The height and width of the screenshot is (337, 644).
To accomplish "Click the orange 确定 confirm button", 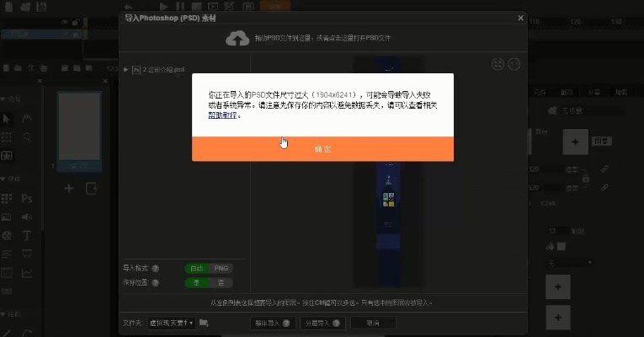I will tap(322, 148).
